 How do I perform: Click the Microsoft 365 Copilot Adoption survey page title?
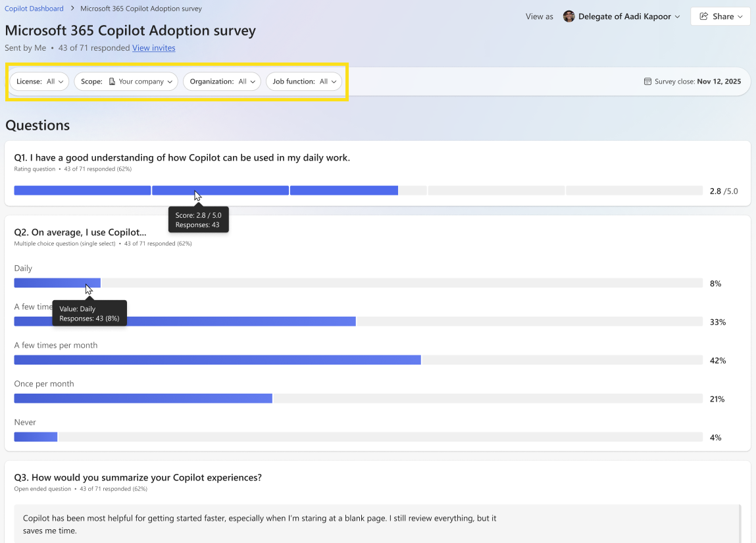[130, 30]
